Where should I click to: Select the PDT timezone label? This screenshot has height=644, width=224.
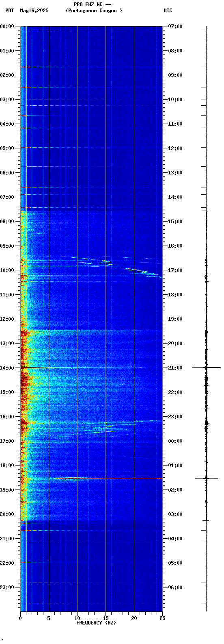[x=9, y=11]
